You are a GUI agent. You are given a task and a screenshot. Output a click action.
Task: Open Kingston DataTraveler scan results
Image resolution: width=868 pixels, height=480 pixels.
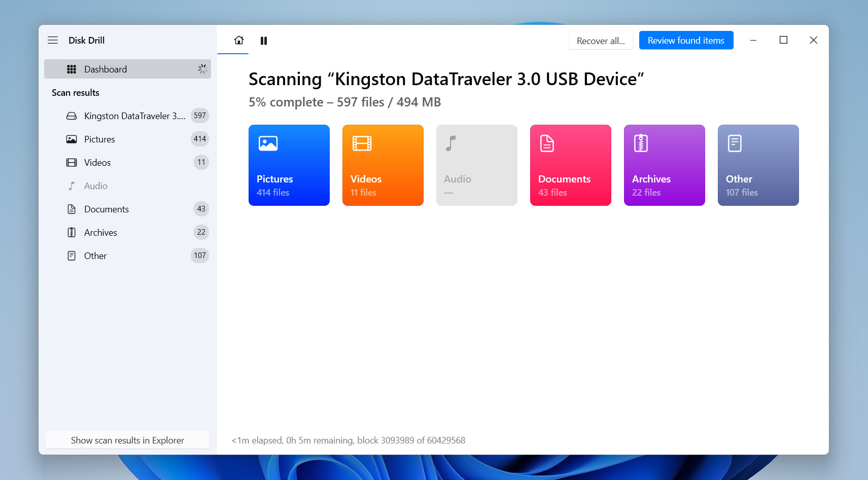[127, 116]
